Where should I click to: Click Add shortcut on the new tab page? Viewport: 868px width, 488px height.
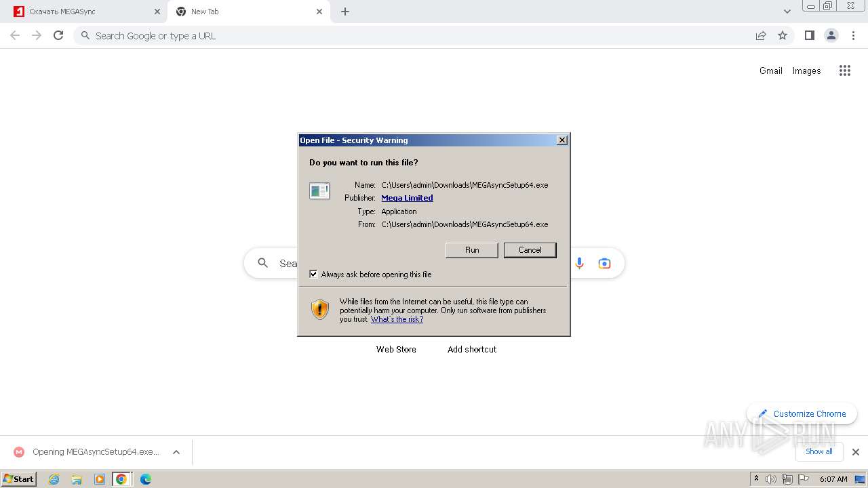472,349
